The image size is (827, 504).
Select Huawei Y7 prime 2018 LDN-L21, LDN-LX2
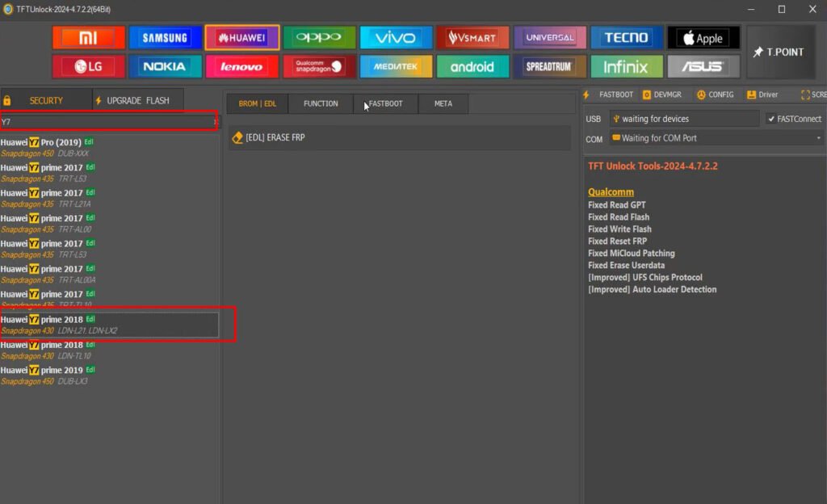click(109, 324)
